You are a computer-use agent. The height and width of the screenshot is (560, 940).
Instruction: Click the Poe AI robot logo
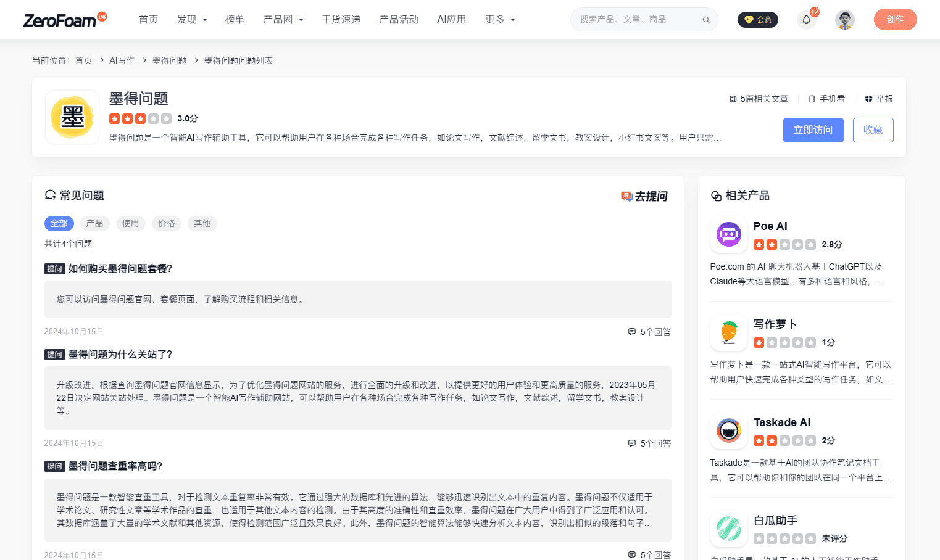click(x=728, y=235)
